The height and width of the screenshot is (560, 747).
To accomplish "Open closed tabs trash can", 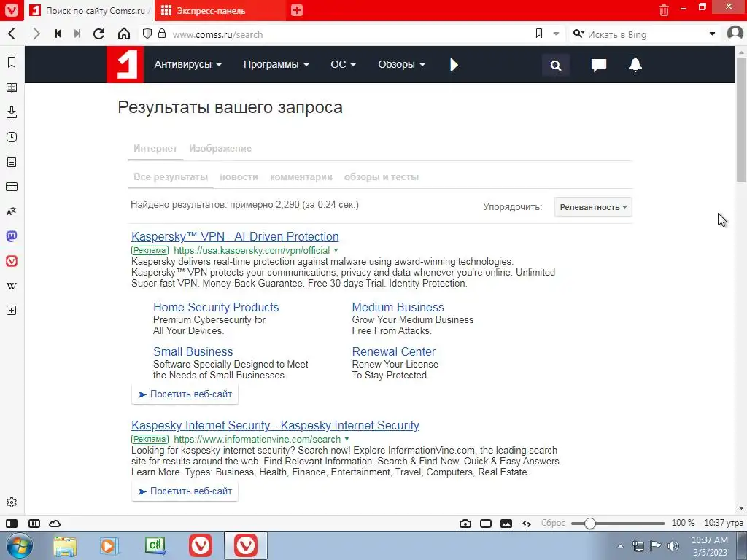I will coord(664,10).
